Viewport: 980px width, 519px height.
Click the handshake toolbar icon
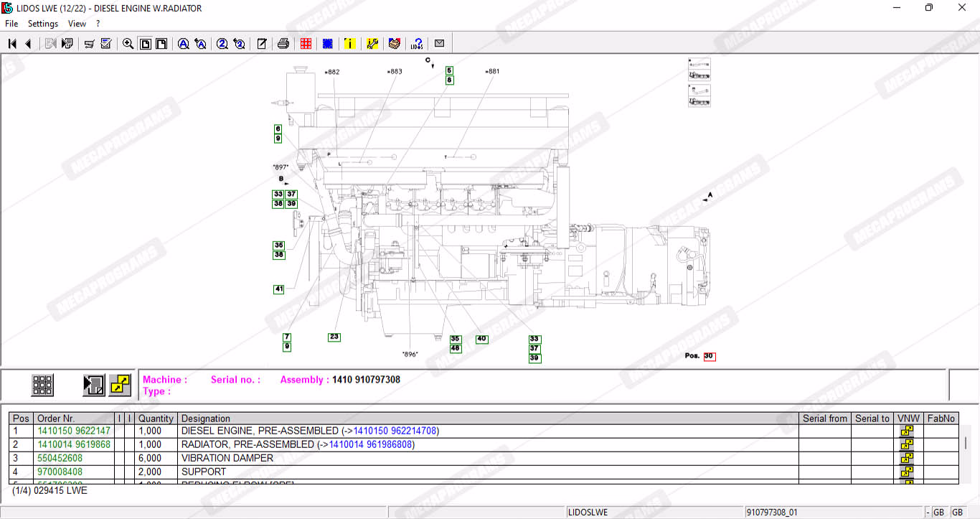point(394,44)
